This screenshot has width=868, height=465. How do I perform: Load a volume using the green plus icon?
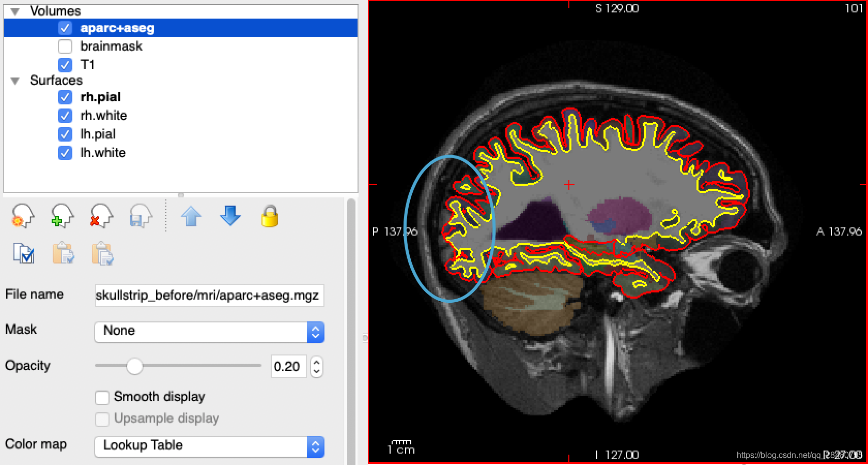pyautogui.click(x=61, y=217)
